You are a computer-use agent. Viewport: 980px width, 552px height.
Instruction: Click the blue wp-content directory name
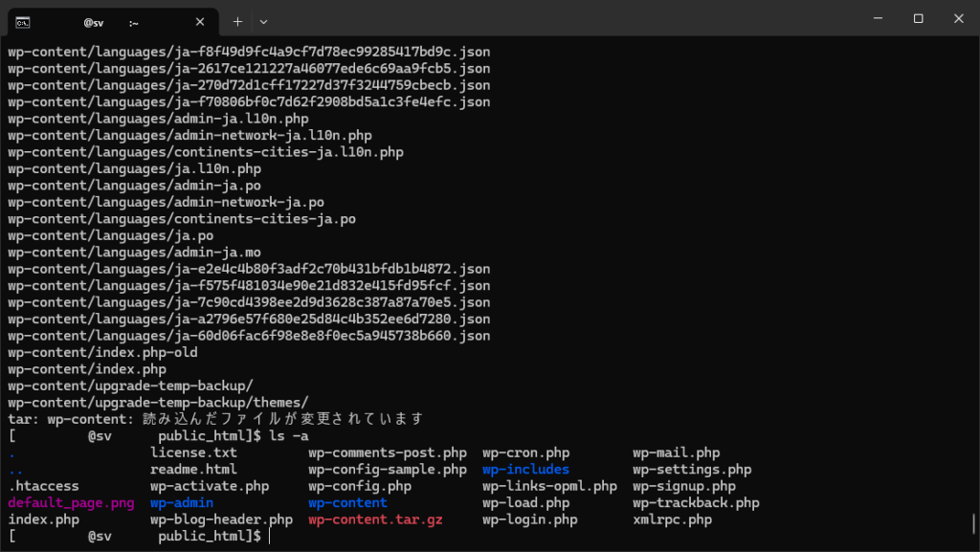(347, 503)
